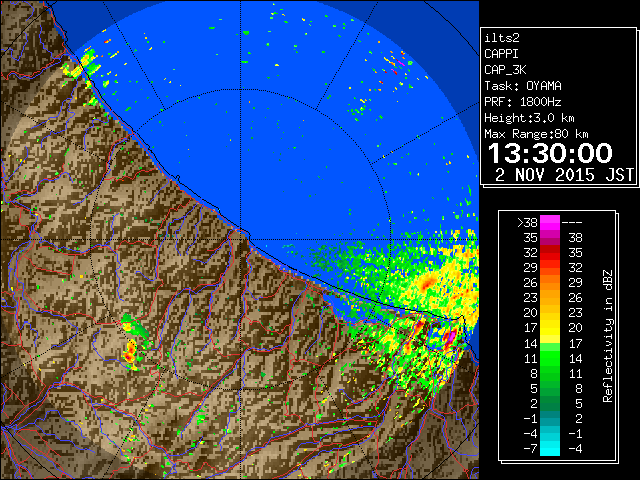The image size is (640, 480).
Task: Click the 'CAPPI' product label
Action: point(501,54)
